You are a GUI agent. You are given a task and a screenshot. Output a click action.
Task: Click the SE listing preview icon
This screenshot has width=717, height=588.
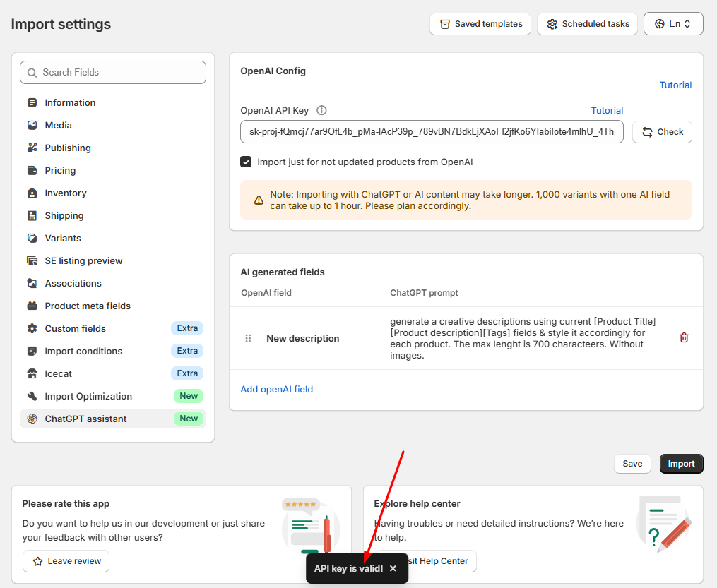pyautogui.click(x=32, y=261)
